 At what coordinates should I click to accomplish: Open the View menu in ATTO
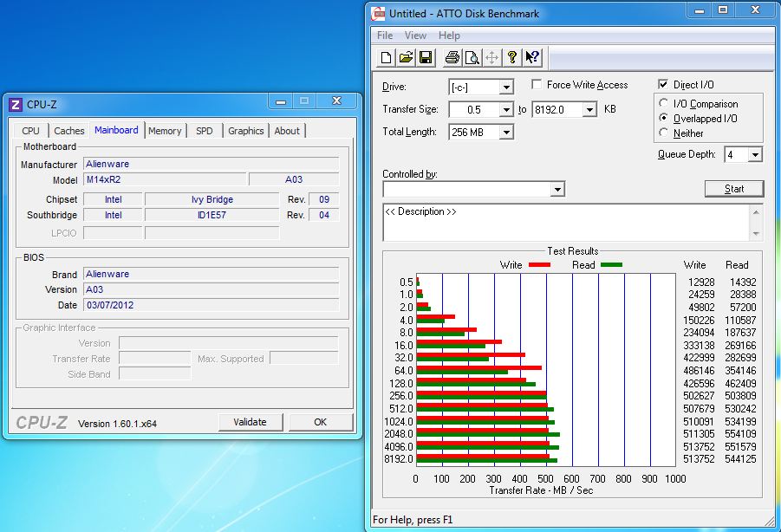click(415, 36)
